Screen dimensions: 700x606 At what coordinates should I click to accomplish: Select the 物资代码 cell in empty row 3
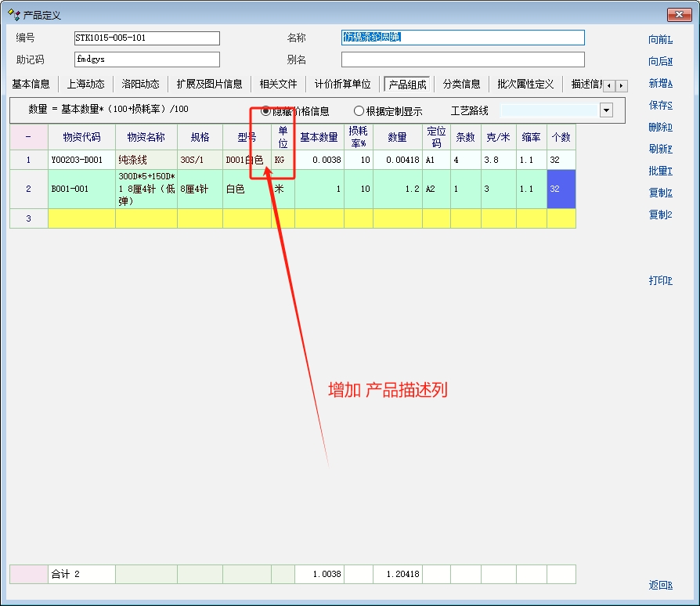coord(81,218)
